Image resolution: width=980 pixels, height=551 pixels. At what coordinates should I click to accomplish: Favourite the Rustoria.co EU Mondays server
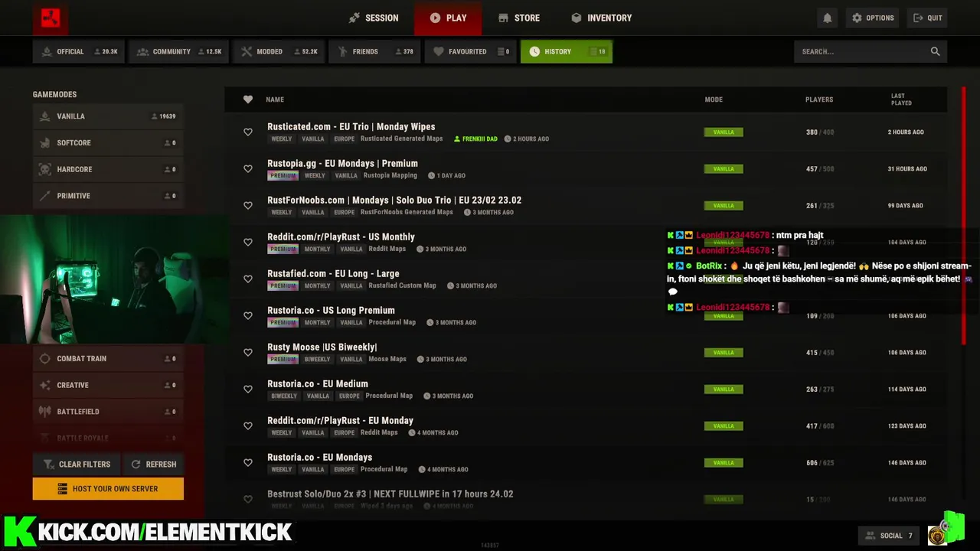[x=248, y=463]
